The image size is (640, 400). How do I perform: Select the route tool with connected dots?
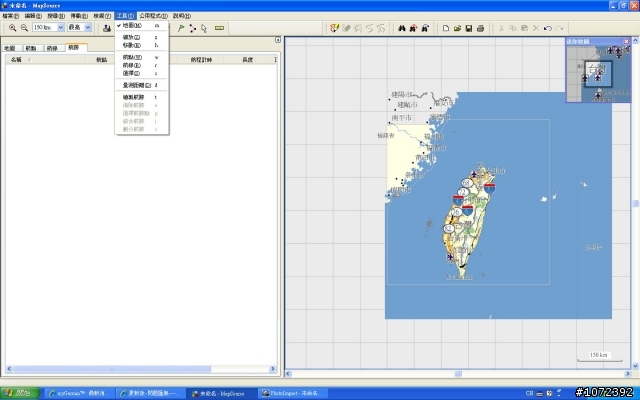click(x=192, y=28)
